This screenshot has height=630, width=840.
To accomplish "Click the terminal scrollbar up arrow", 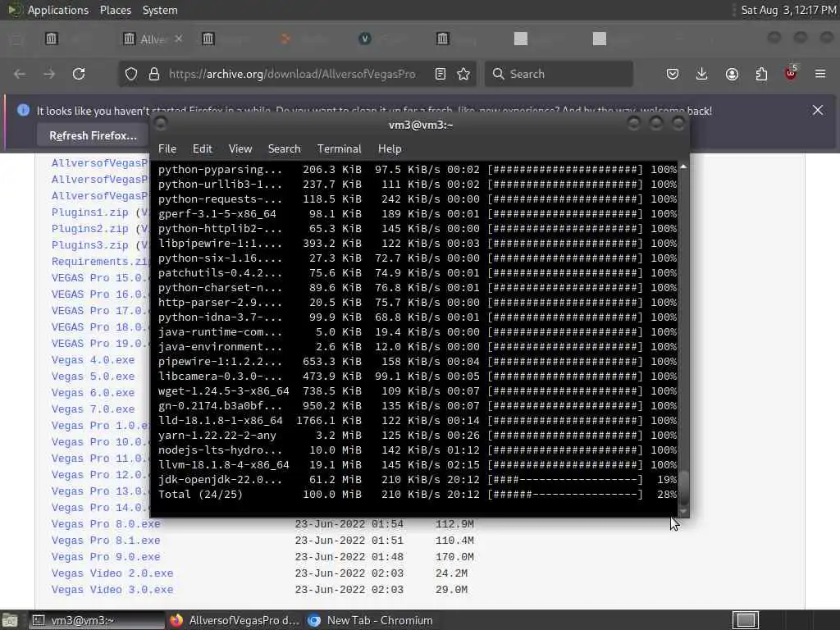I will click(683, 167).
